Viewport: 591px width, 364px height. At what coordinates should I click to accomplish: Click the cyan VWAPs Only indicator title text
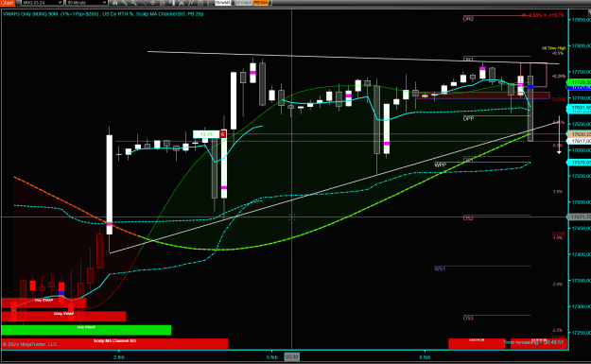coord(103,14)
